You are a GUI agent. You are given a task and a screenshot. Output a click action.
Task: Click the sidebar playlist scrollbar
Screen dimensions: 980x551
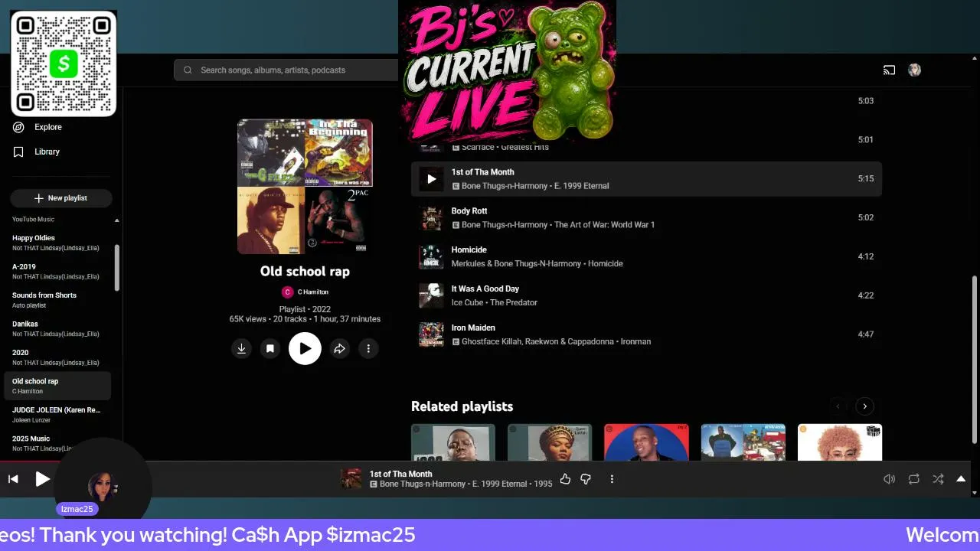pos(117,268)
